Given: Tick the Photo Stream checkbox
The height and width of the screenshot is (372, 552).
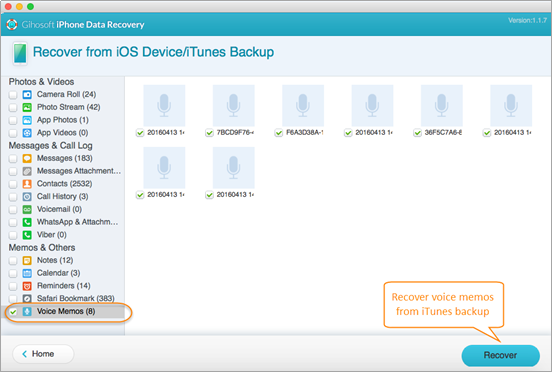Looking at the screenshot, I should pyautogui.click(x=13, y=107).
